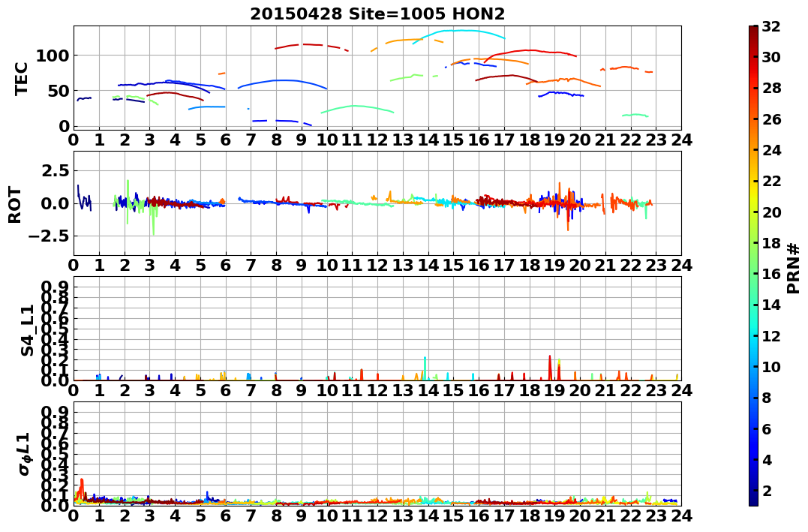Click the "26" tick on the PRN colorbar
Screen dimensions: 808x532
771,119
